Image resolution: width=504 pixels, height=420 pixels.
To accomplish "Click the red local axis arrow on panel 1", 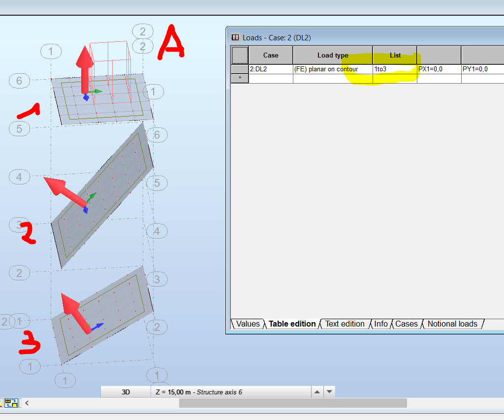I will tap(85, 69).
